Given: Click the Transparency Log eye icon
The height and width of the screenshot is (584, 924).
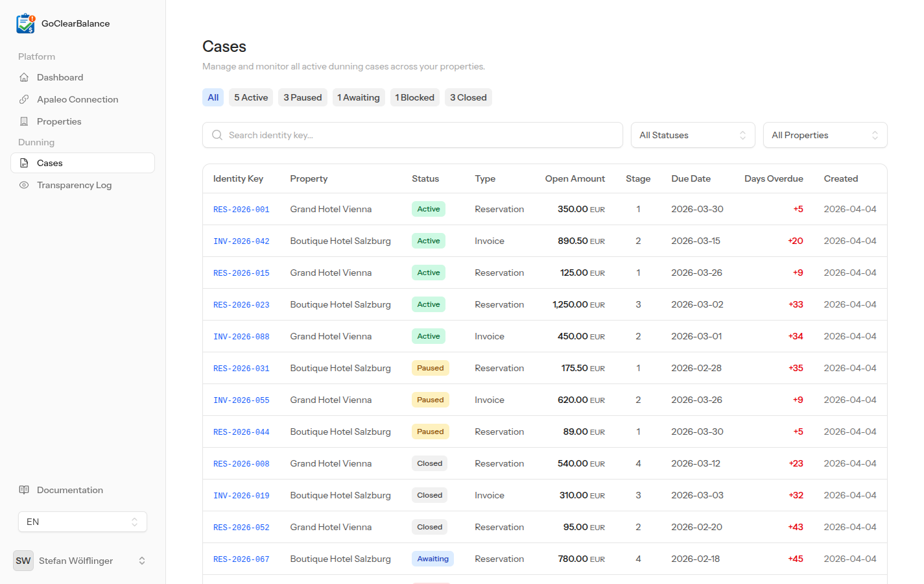Looking at the screenshot, I should click(24, 185).
